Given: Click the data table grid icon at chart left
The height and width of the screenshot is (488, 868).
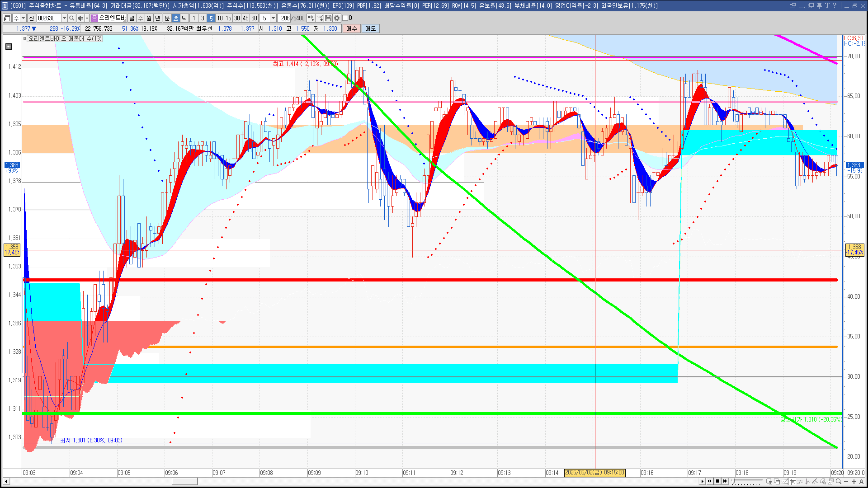Looking at the screenshot, I should click(x=9, y=47).
